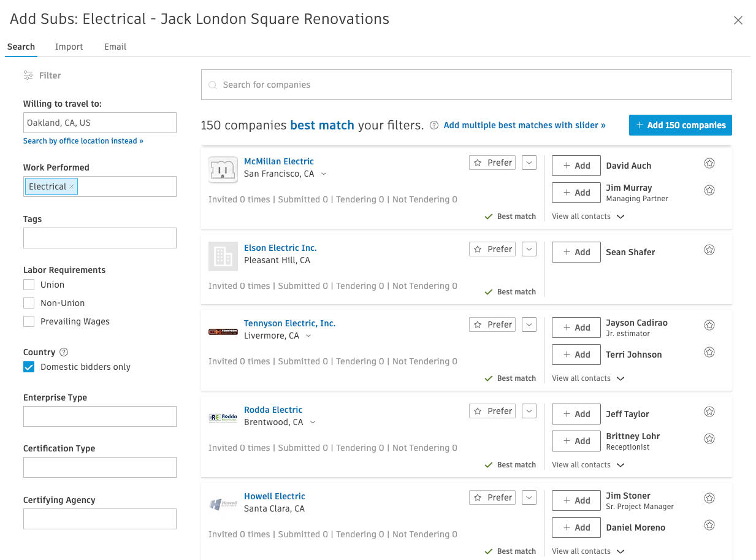
Task: Click the star icon next to Daniel Moreno
Action: coord(709,525)
